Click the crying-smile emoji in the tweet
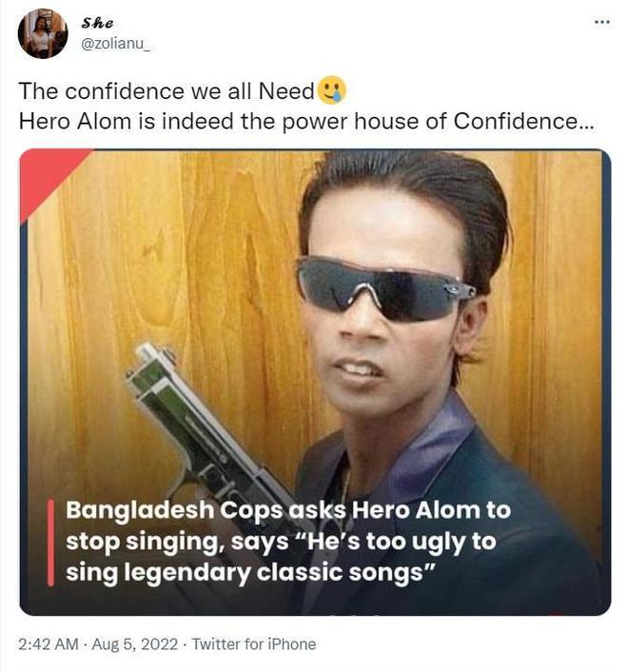This screenshot has height=672, width=628. coord(332,90)
